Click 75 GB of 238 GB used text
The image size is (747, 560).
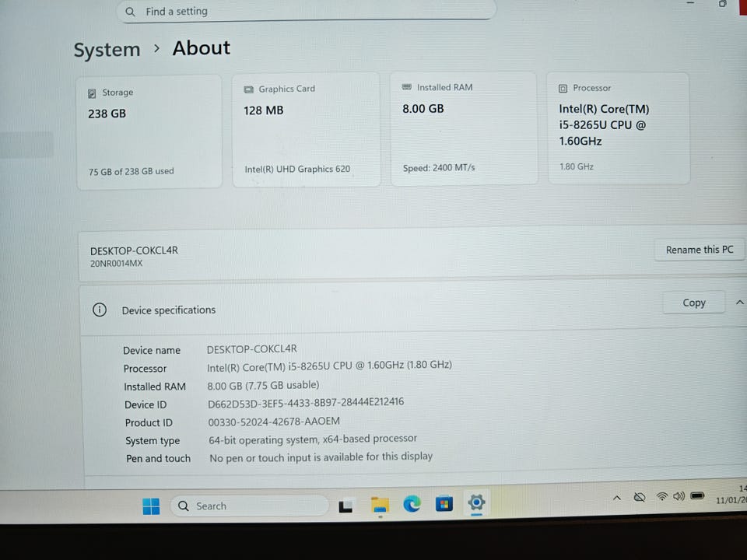131,171
